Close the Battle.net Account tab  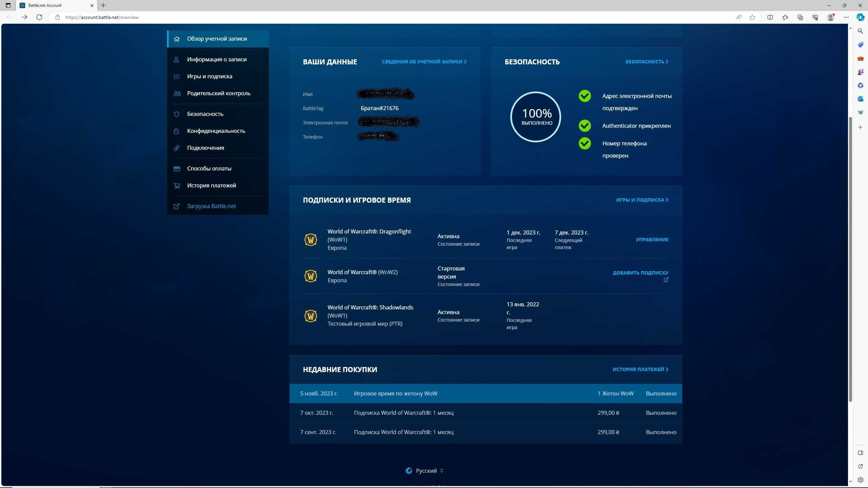point(92,5)
